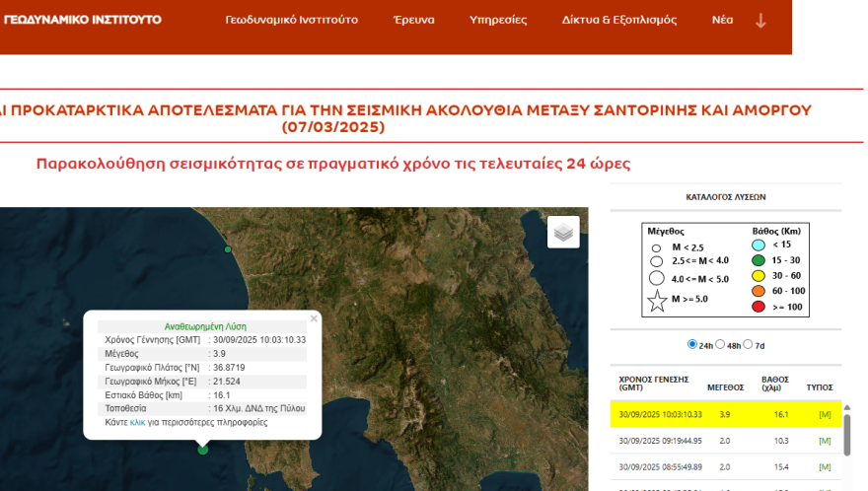This screenshot has height=491, width=868.
Task: Select the 7d time range radio button
Action: [748, 344]
